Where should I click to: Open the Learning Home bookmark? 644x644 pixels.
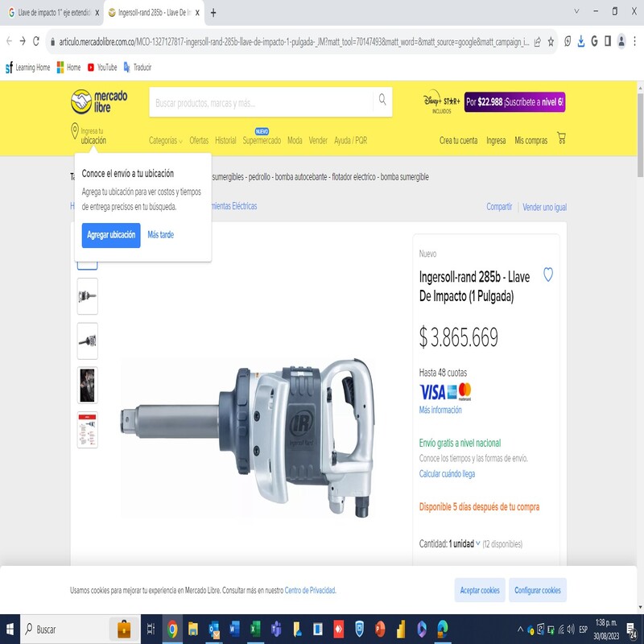click(x=28, y=68)
